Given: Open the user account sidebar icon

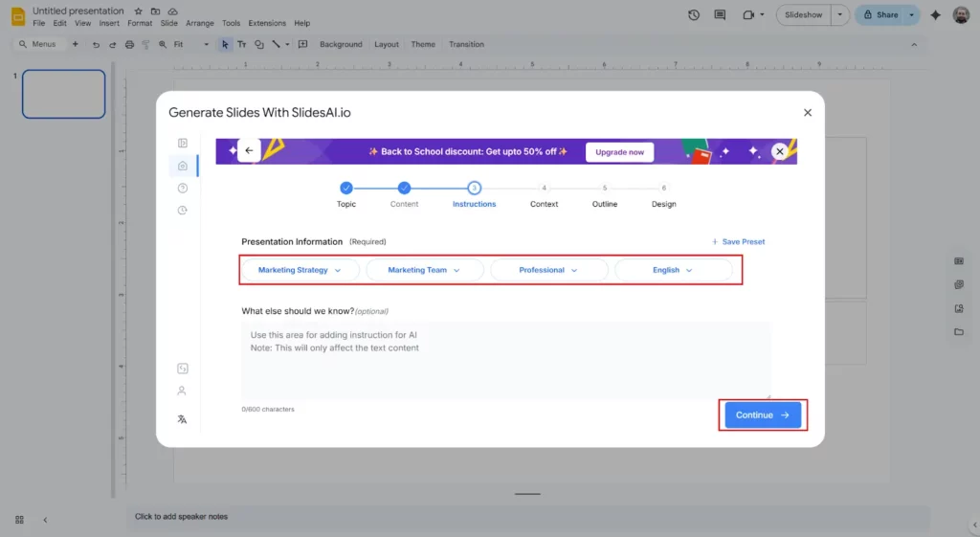Looking at the screenshot, I should click(182, 391).
